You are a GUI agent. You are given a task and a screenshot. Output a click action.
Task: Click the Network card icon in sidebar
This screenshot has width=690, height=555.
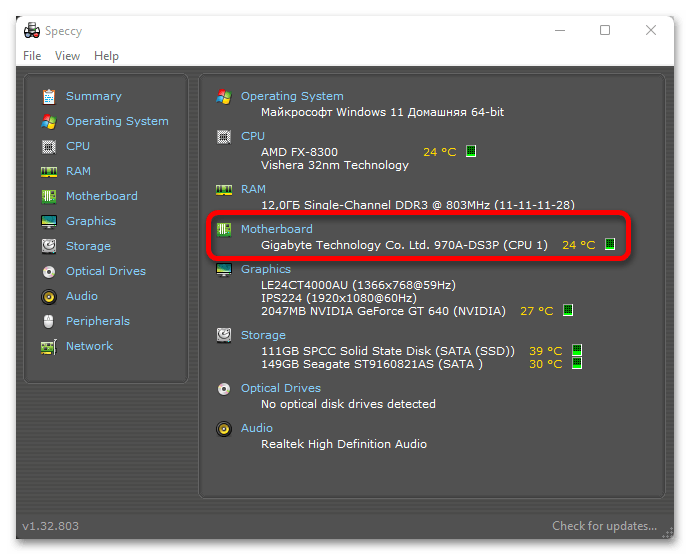(49, 347)
